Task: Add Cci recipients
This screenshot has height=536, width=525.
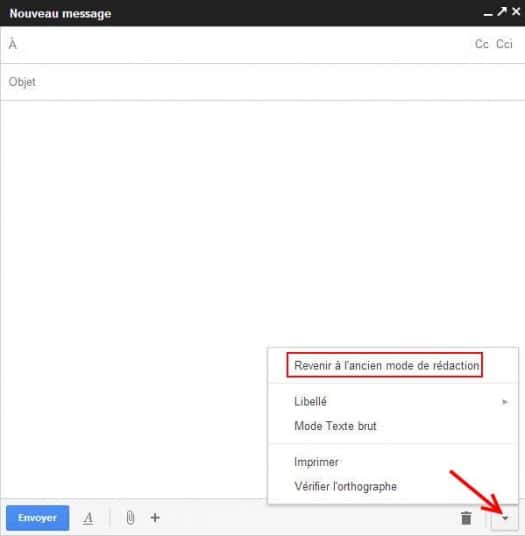Action: pyautogui.click(x=504, y=44)
